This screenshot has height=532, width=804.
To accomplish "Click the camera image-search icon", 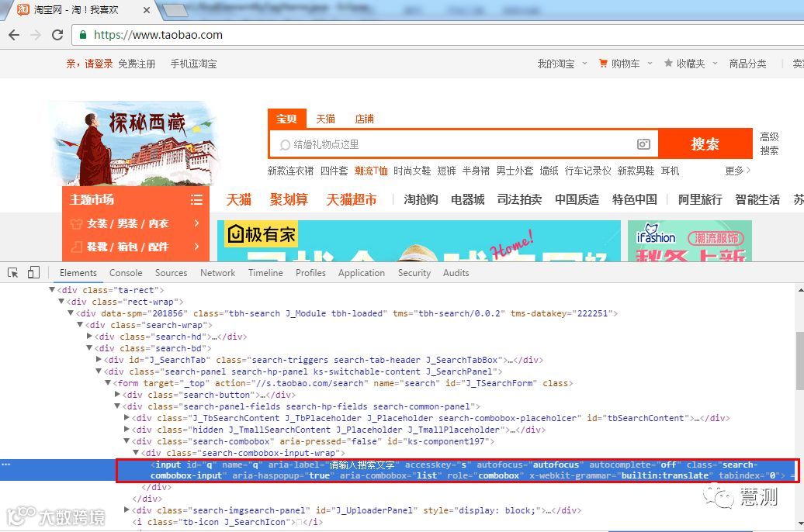I will (x=643, y=144).
